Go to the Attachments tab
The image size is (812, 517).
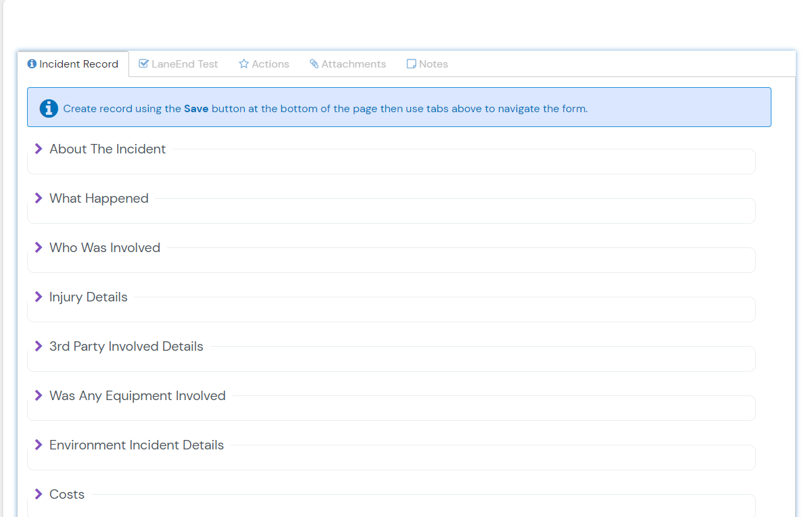[353, 64]
